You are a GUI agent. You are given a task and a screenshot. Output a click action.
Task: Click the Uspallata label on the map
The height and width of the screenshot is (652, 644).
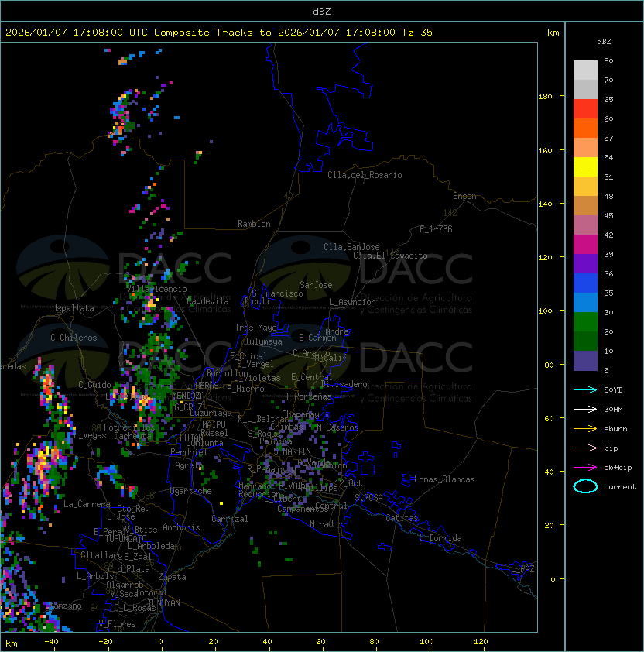pyautogui.click(x=73, y=308)
